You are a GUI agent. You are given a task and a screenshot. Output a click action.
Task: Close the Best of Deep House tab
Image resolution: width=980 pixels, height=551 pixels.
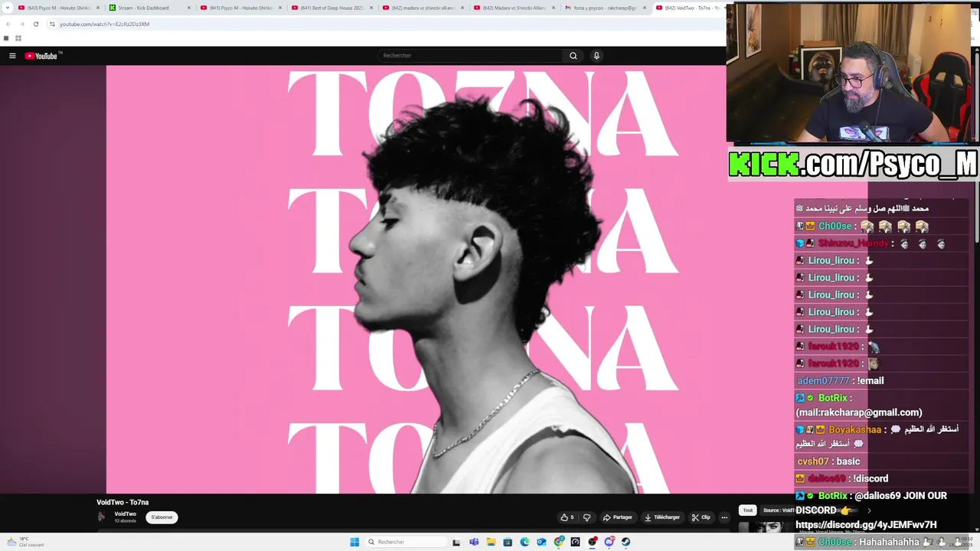[371, 8]
